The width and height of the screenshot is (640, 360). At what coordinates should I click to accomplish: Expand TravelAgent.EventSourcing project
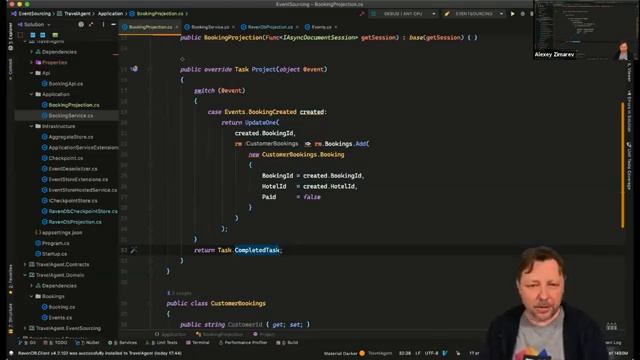click(25, 328)
